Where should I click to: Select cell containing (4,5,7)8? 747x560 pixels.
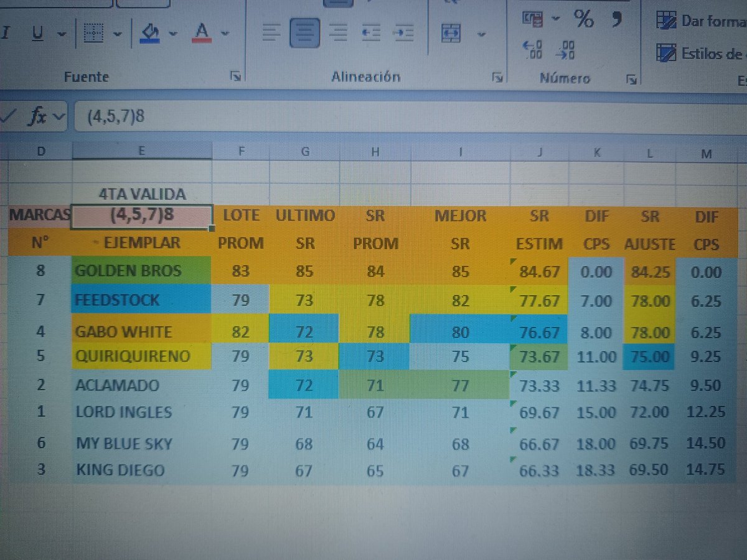pyautogui.click(x=142, y=217)
